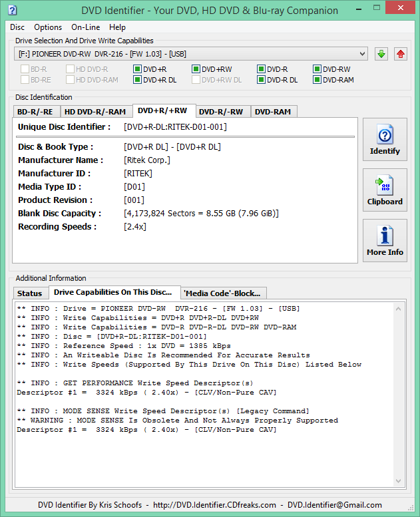
Task: Click the log scrollbar up arrow
Action: (x=398, y=309)
